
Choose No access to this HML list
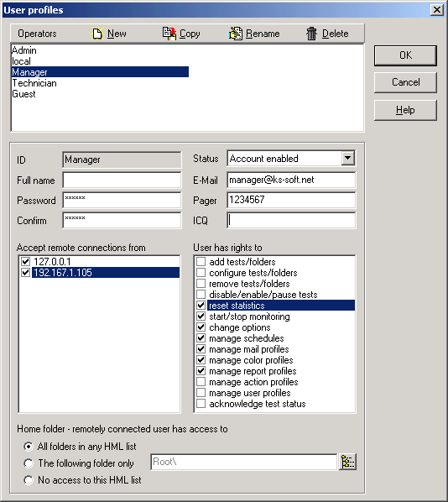click(29, 480)
